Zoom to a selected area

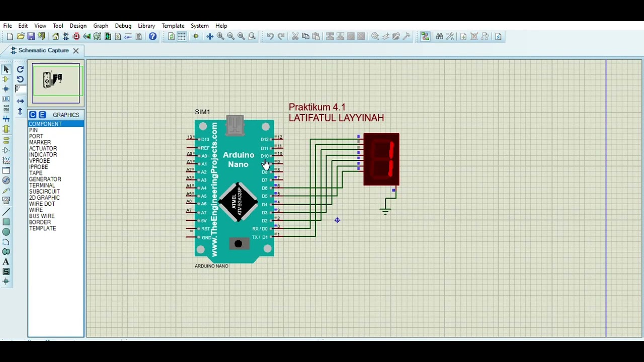(x=252, y=36)
